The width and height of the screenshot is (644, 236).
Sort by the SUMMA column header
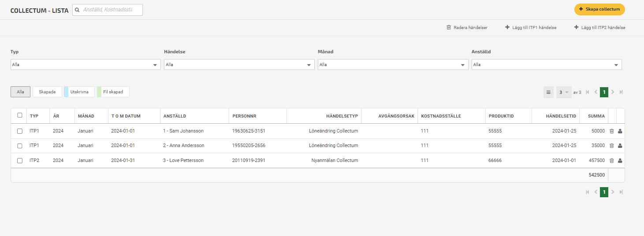point(596,116)
